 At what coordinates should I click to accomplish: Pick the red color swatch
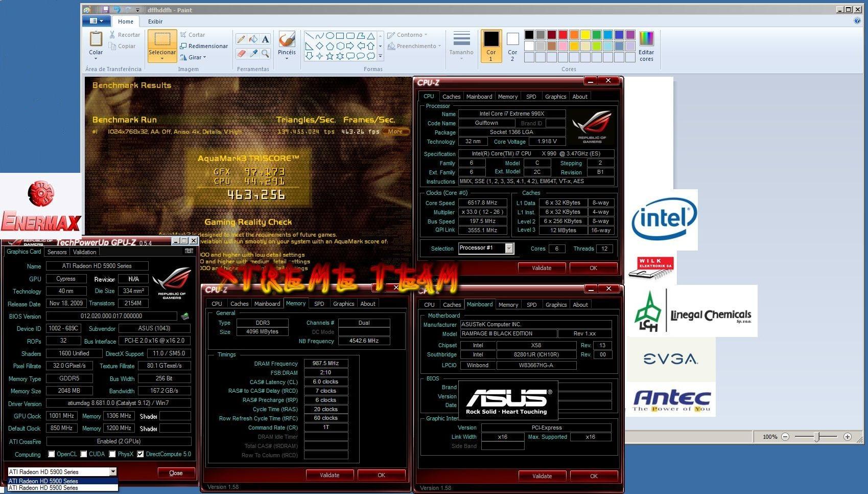(563, 35)
